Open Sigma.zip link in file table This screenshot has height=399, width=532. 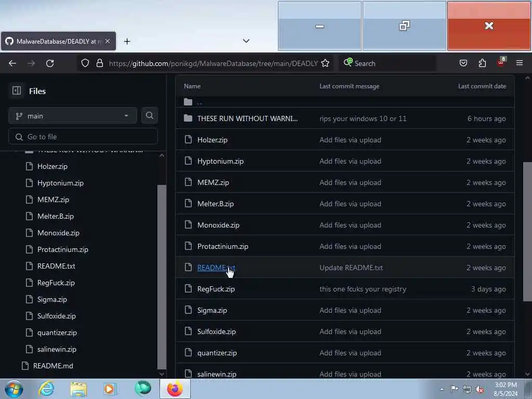pos(212,311)
